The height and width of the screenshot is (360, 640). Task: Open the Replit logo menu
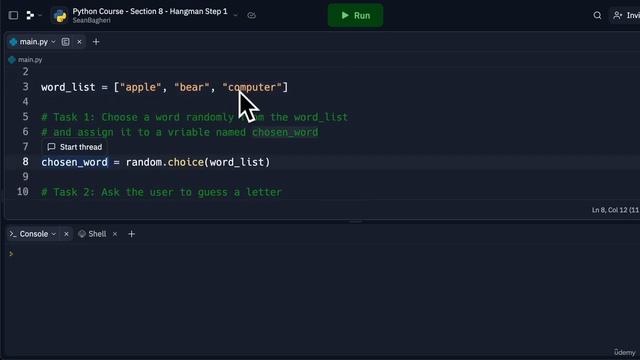30,16
